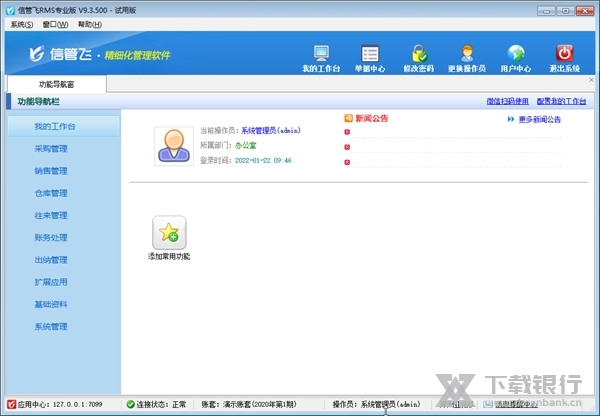Open 账务处理 in the sidebar
The height and width of the screenshot is (416, 600).
[x=51, y=237]
